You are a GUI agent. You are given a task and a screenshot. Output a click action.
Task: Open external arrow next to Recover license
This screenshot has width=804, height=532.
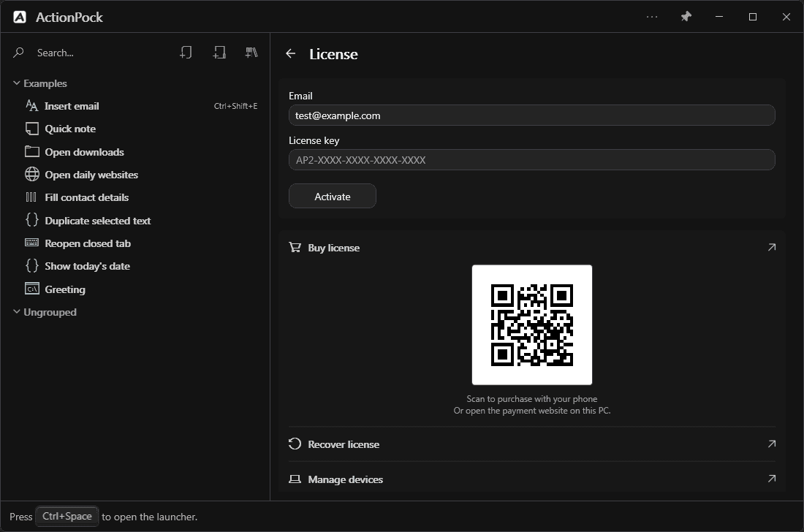(771, 444)
